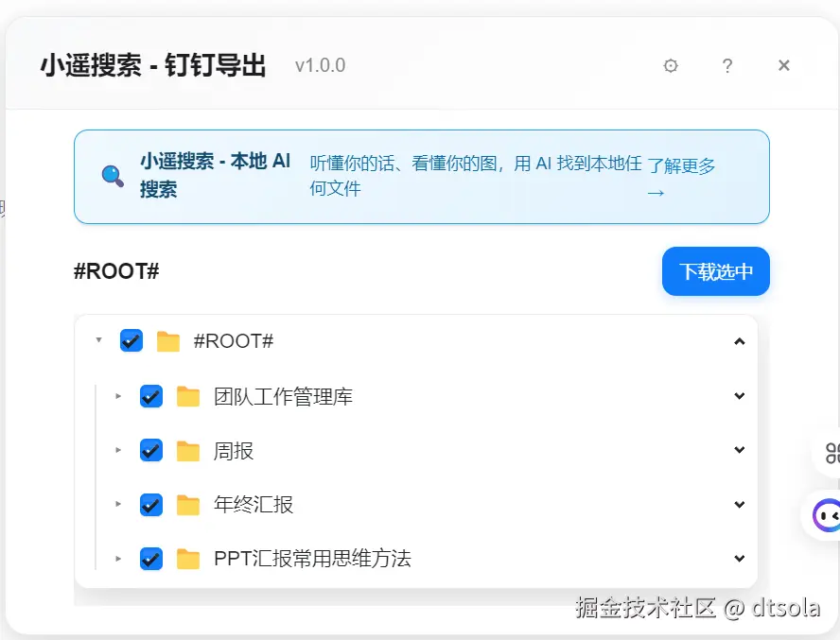Select the 团队工作管理库 tree label
Viewport: 840px width, 640px height.
pyautogui.click(x=283, y=397)
